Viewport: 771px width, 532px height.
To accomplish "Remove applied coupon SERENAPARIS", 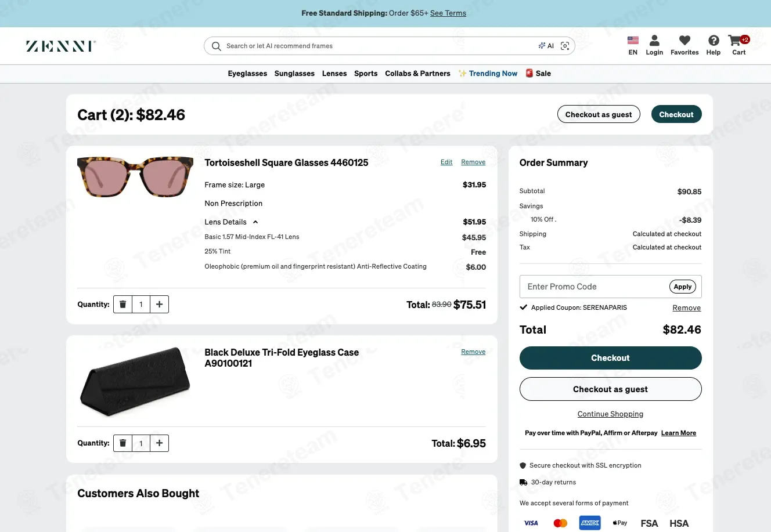I will click(x=687, y=308).
